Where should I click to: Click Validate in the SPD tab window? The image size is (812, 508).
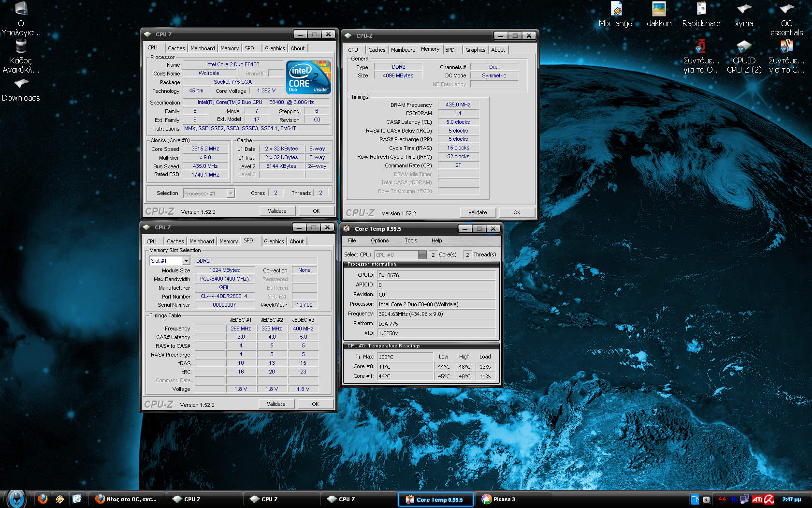pyautogui.click(x=276, y=404)
